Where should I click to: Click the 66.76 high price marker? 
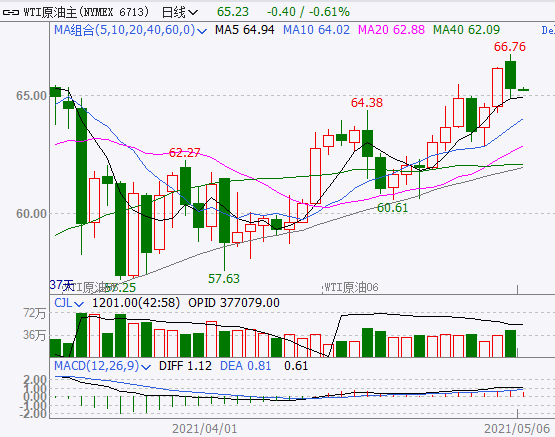(x=510, y=47)
